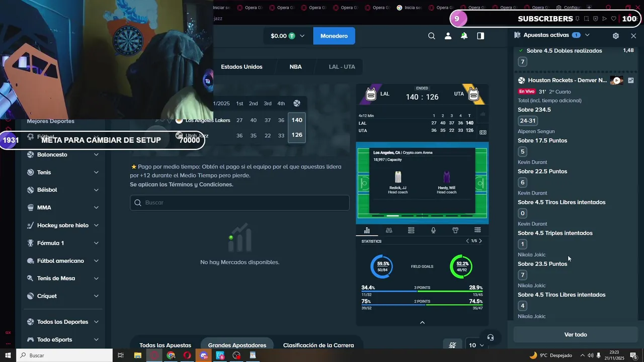
Task: Open Houston Rockets live stream play icon
Action: pyautogui.click(x=617, y=80)
